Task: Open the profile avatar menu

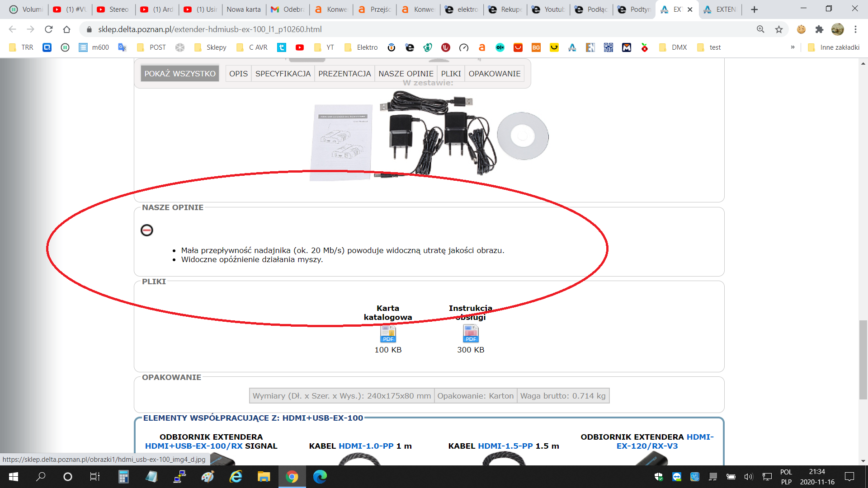Action: 837,29
